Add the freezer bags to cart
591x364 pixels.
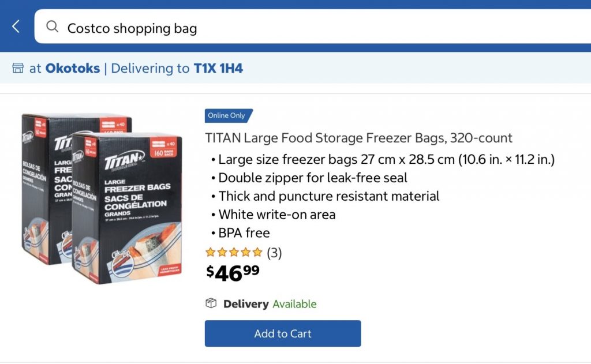click(x=283, y=333)
